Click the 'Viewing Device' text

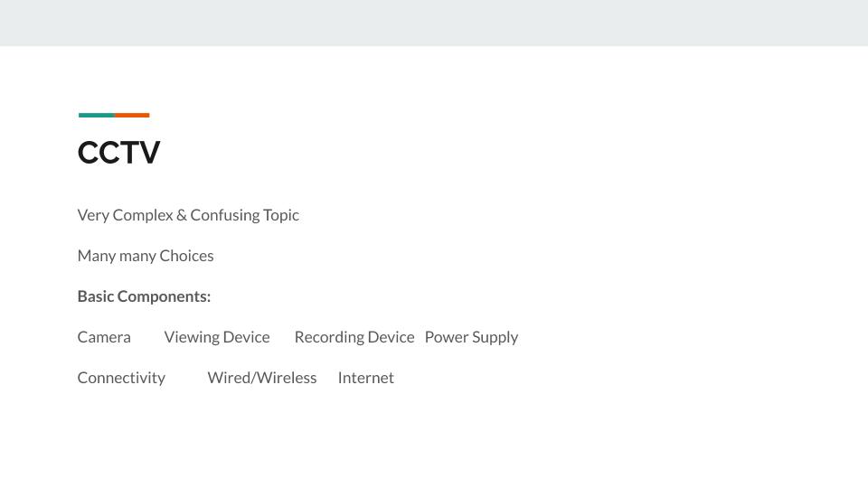point(217,337)
